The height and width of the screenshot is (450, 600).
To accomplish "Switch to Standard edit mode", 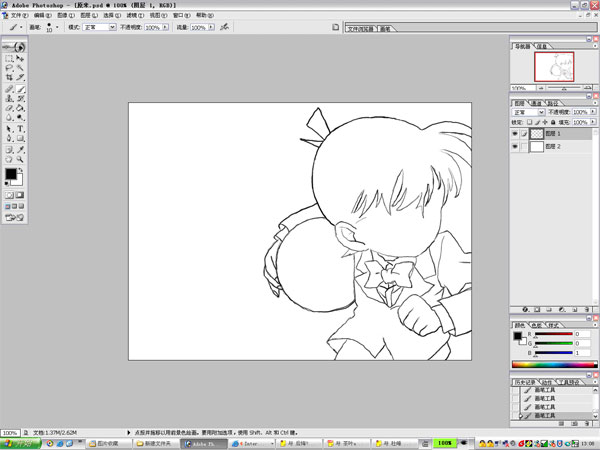I will [x=9, y=195].
